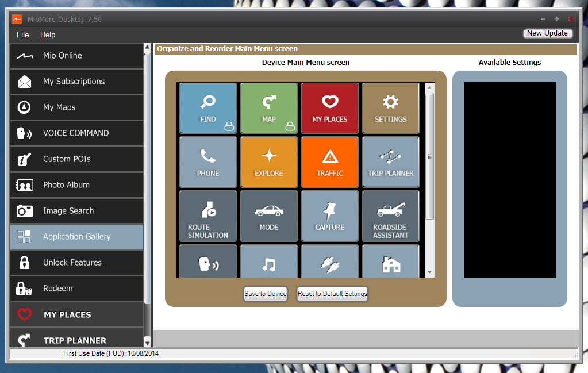Image resolution: width=588 pixels, height=373 pixels.
Task: Open the Help menu
Action: (x=48, y=35)
